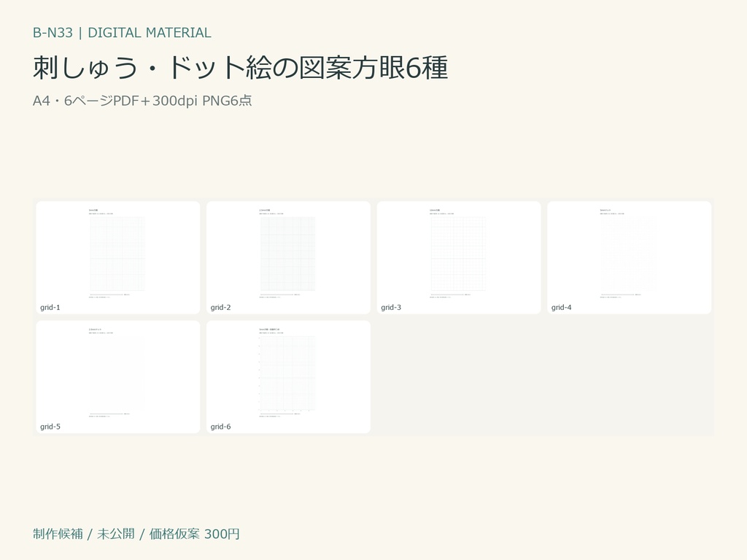Click the grid-2 caption label
Screen dimensions: 747x560
click(220, 308)
